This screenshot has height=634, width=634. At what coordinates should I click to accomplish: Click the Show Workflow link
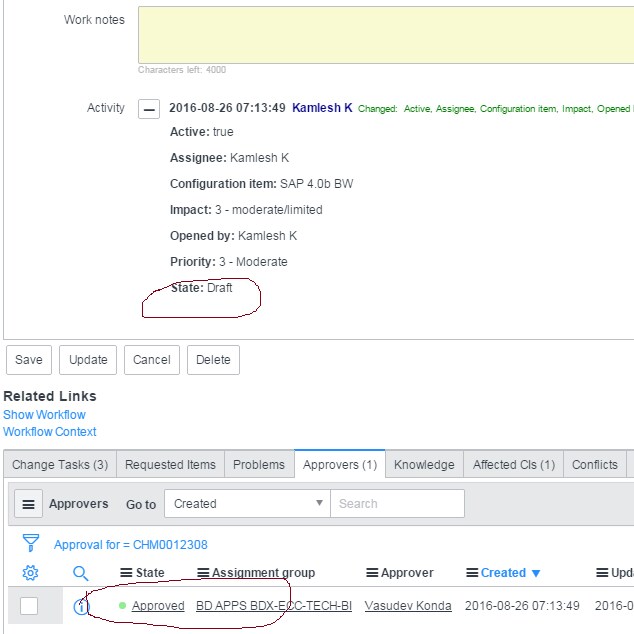pyautogui.click(x=44, y=415)
